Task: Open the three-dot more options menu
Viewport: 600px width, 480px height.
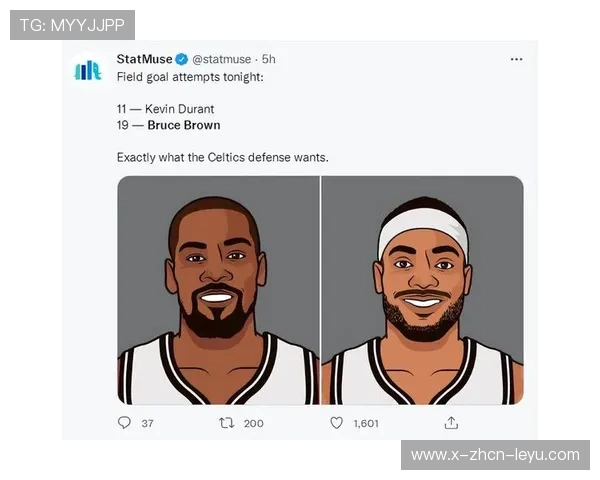Action: (x=516, y=59)
